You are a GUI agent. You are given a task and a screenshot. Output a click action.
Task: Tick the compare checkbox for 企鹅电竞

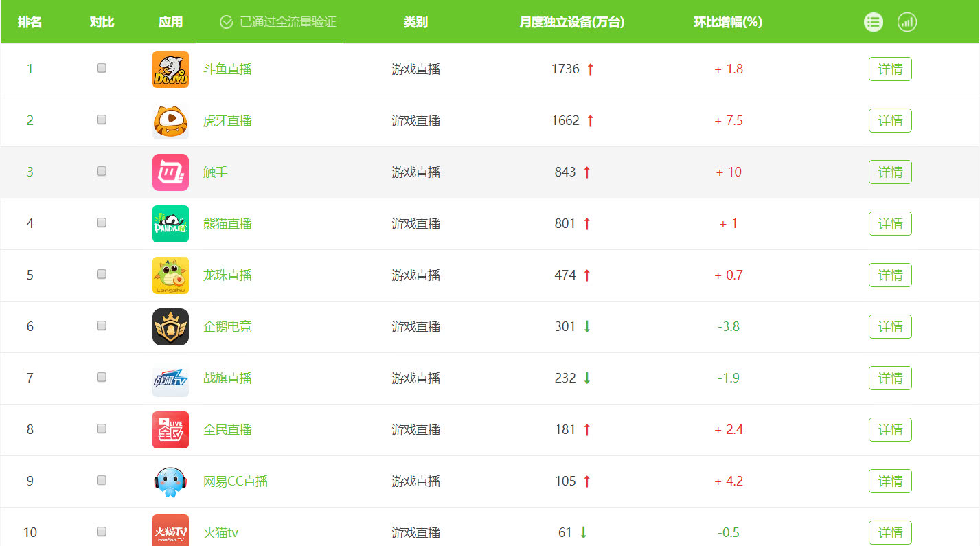click(102, 326)
